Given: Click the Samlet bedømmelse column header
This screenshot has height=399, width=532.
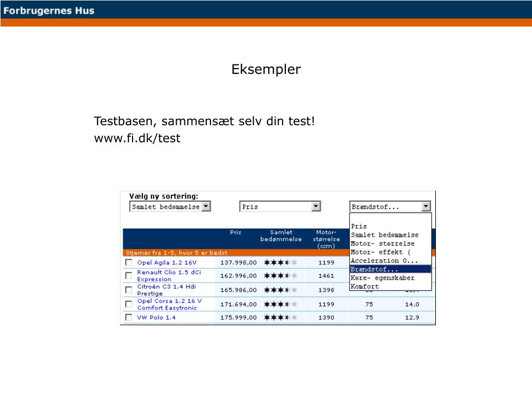Looking at the screenshot, I should pyautogui.click(x=281, y=236).
